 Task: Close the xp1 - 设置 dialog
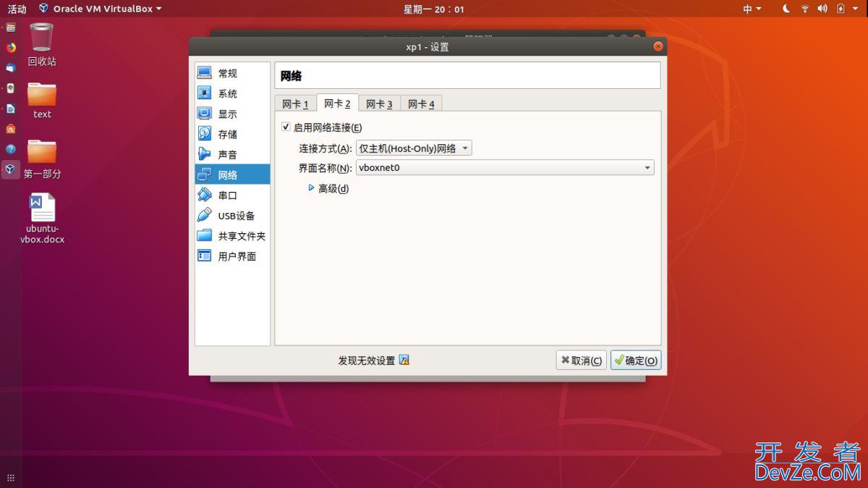tap(658, 46)
